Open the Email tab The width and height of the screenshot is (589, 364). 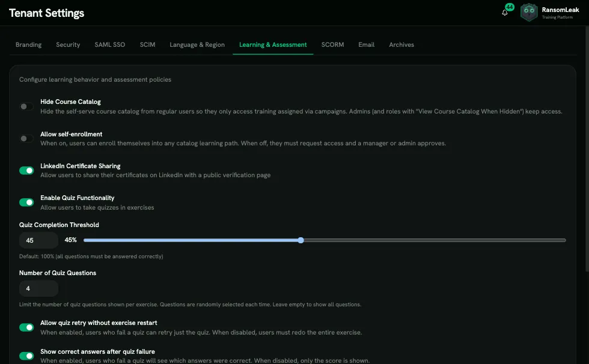[x=366, y=44]
